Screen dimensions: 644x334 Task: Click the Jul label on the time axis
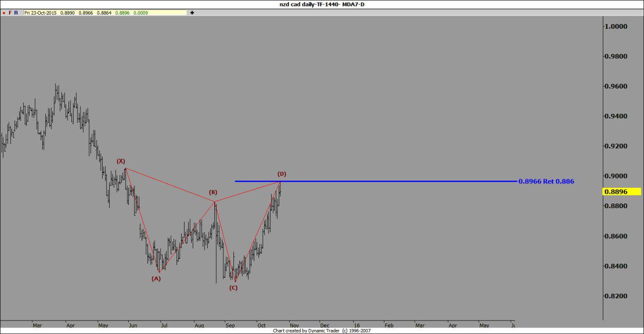coord(164,325)
